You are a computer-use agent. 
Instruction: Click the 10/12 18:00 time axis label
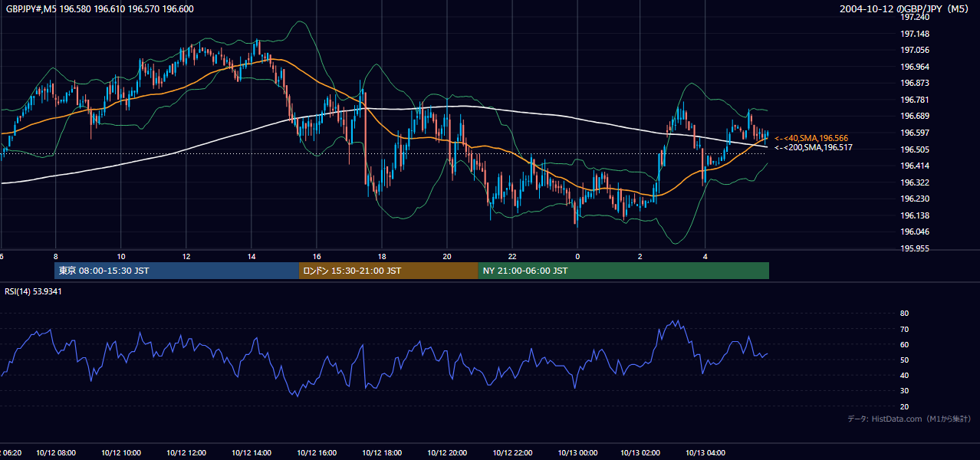pyautogui.click(x=381, y=453)
